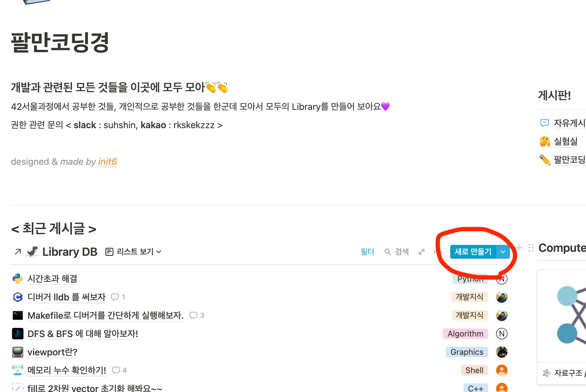Open the Makefile로 디버거를 간단하게 실행해보자 post

pos(105,315)
